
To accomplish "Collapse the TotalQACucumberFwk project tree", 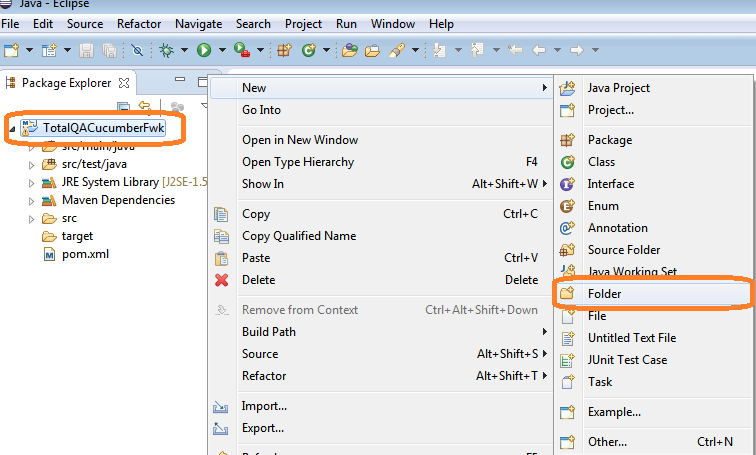I will coord(12,129).
